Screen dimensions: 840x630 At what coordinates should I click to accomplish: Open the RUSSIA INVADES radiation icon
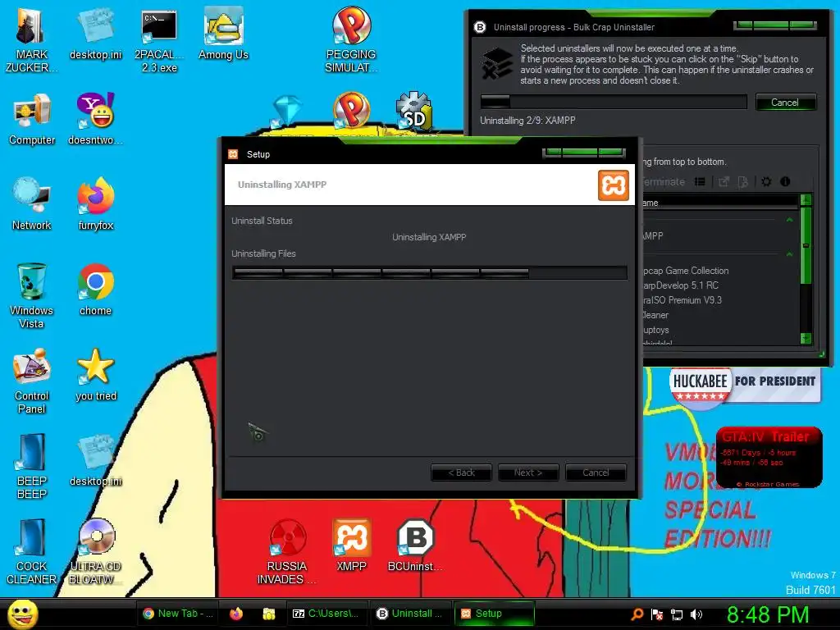[x=287, y=552]
